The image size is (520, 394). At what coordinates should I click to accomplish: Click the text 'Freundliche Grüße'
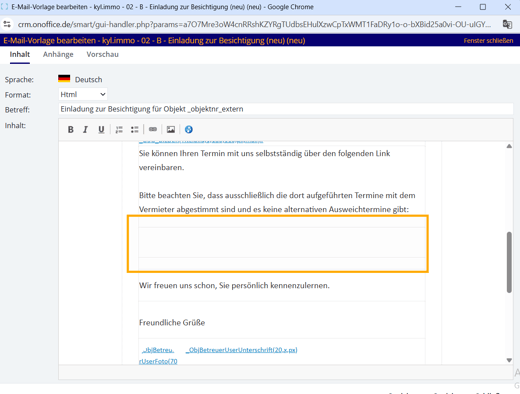[172, 322]
